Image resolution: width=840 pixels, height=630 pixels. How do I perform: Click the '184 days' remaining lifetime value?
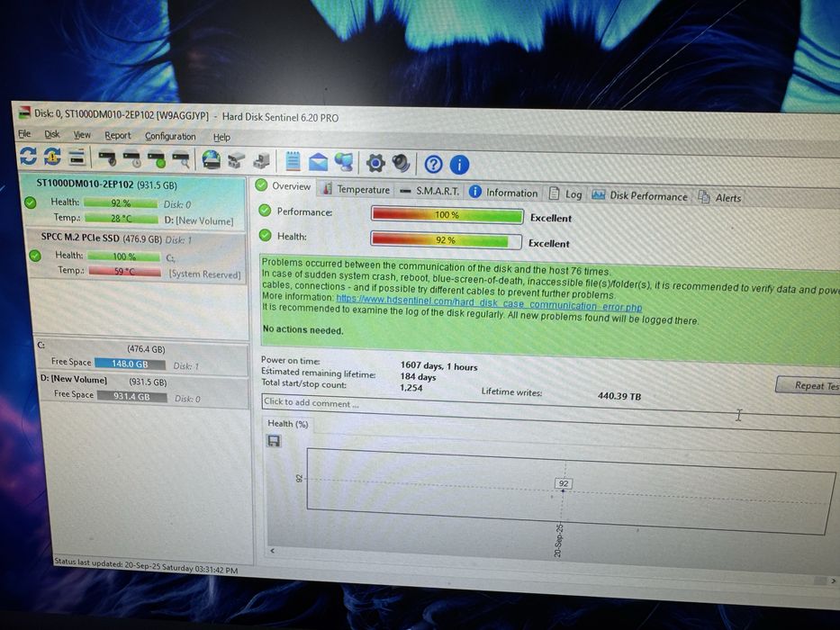419,377
